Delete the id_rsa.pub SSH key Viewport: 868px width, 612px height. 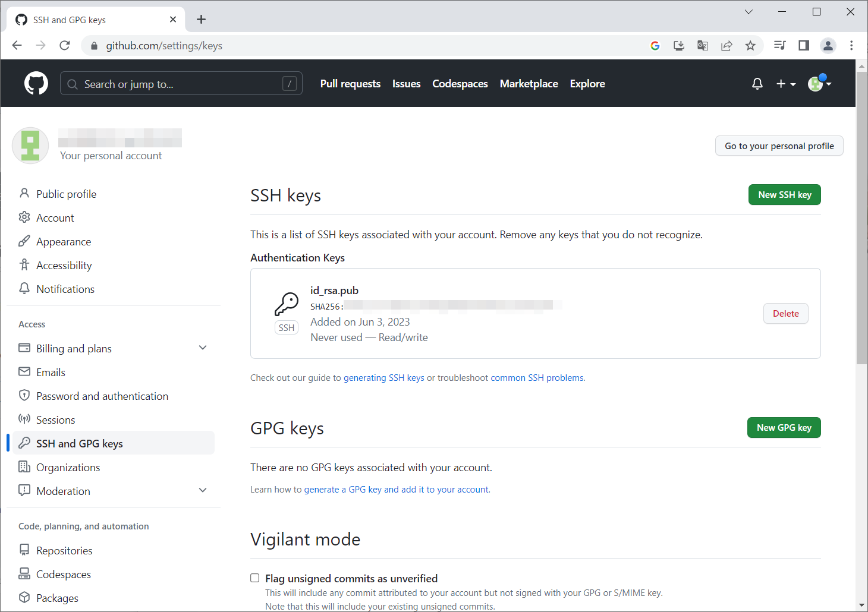(x=785, y=314)
